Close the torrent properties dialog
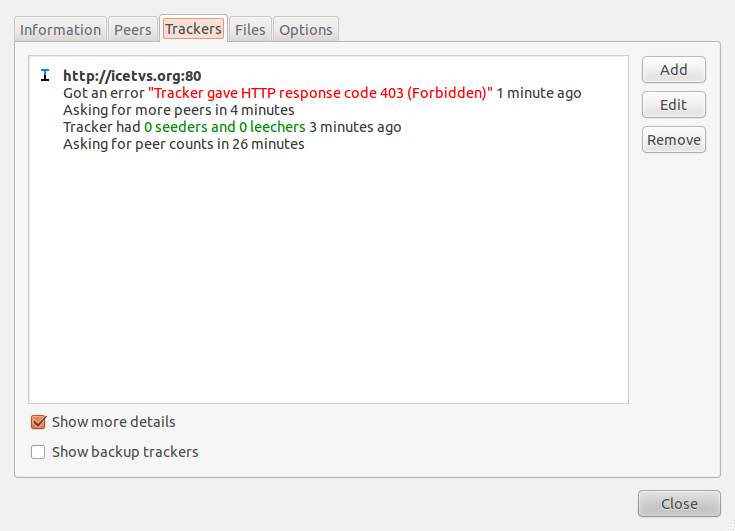Screen dimensions: 735x531 pos(679,504)
